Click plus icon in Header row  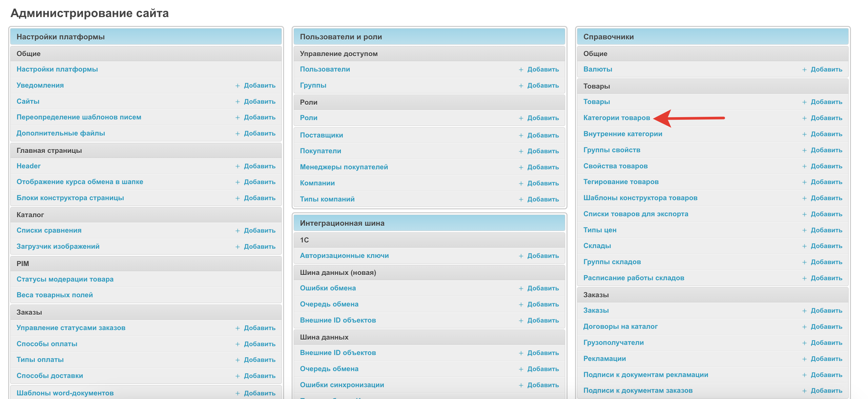pyautogui.click(x=238, y=166)
